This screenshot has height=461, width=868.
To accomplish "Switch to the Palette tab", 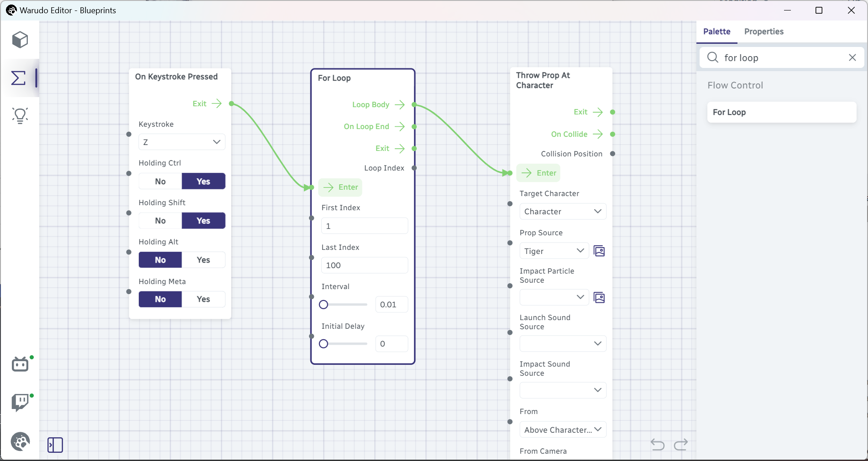I will tap(716, 31).
